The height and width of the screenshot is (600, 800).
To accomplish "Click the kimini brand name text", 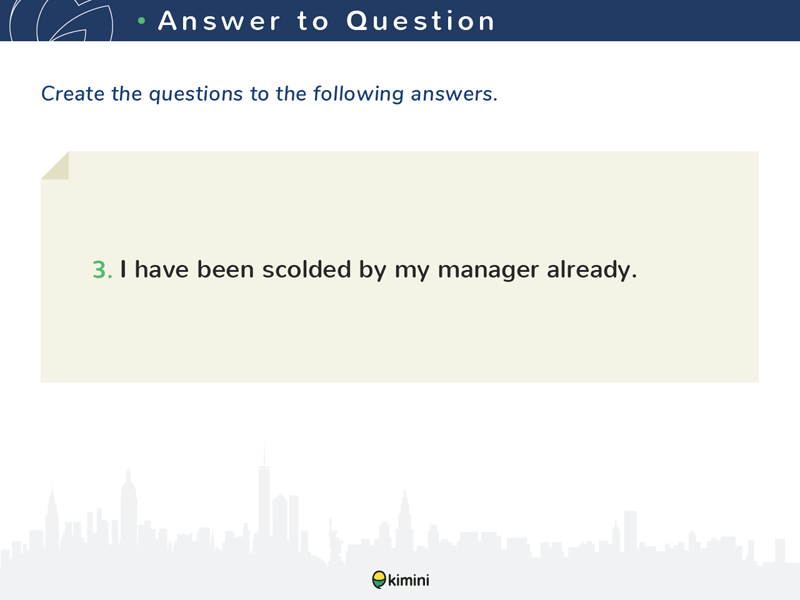I will click(409, 580).
